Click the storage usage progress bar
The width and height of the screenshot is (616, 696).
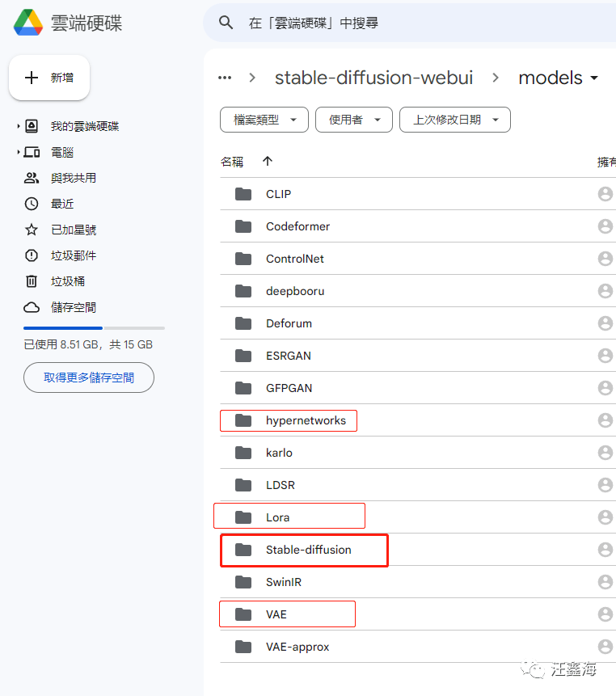pyautogui.click(x=94, y=328)
